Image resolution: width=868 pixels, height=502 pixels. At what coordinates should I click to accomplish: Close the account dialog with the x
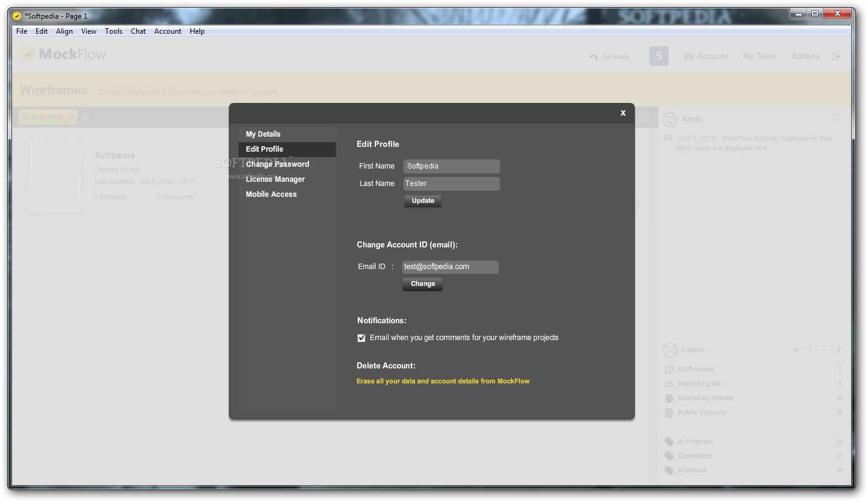[x=623, y=113]
